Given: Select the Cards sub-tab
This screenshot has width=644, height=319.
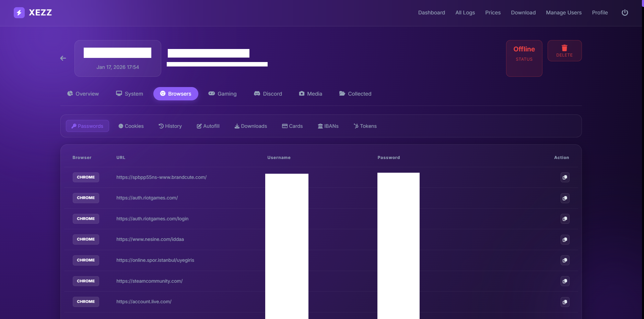Looking at the screenshot, I should click(292, 126).
